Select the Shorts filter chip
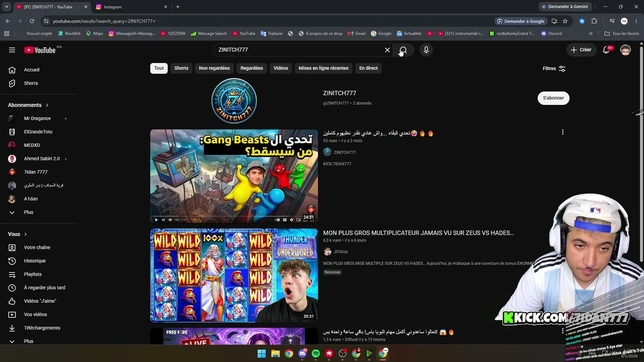Viewport: 644px width, 362px height. pos(181,68)
